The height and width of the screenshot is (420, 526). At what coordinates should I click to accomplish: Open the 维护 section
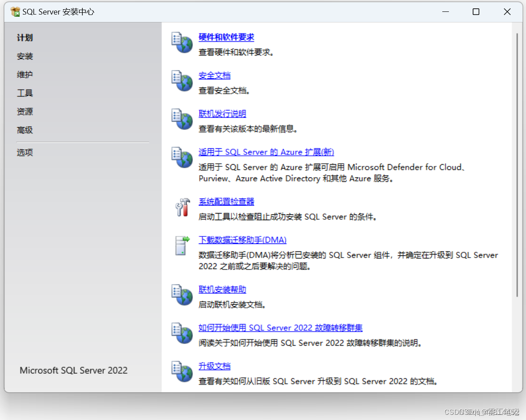pyautogui.click(x=25, y=74)
